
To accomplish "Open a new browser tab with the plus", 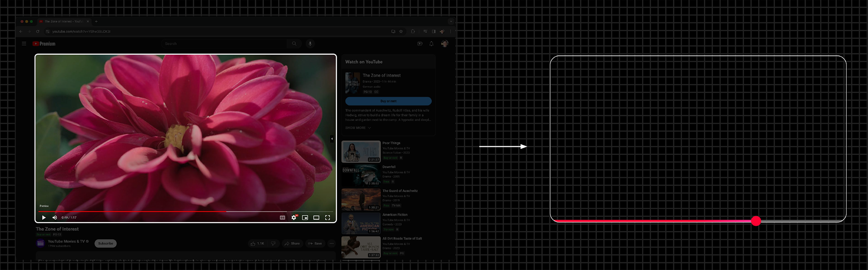I will [x=96, y=21].
